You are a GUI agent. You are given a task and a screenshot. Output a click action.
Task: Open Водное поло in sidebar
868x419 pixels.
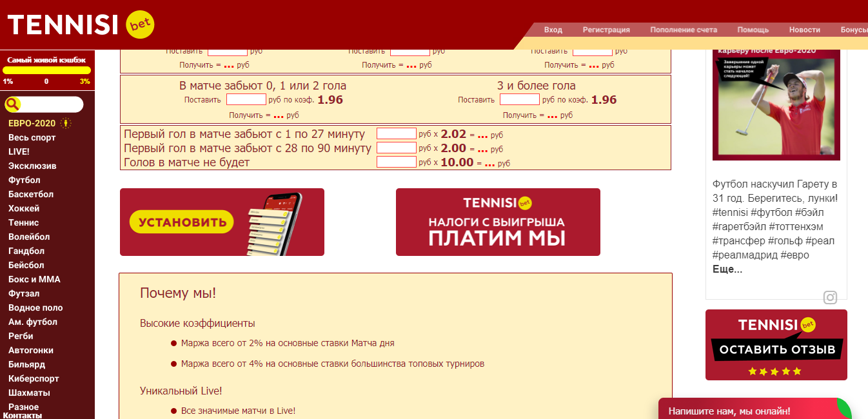point(35,307)
